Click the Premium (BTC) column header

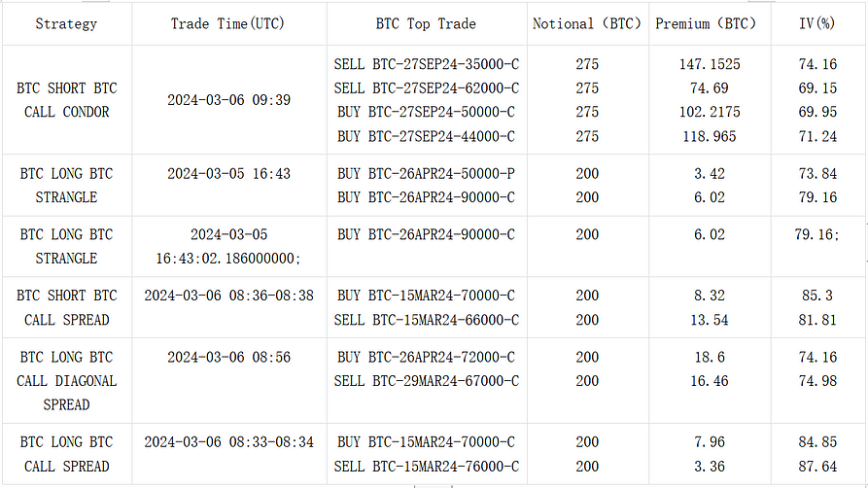[x=710, y=23]
